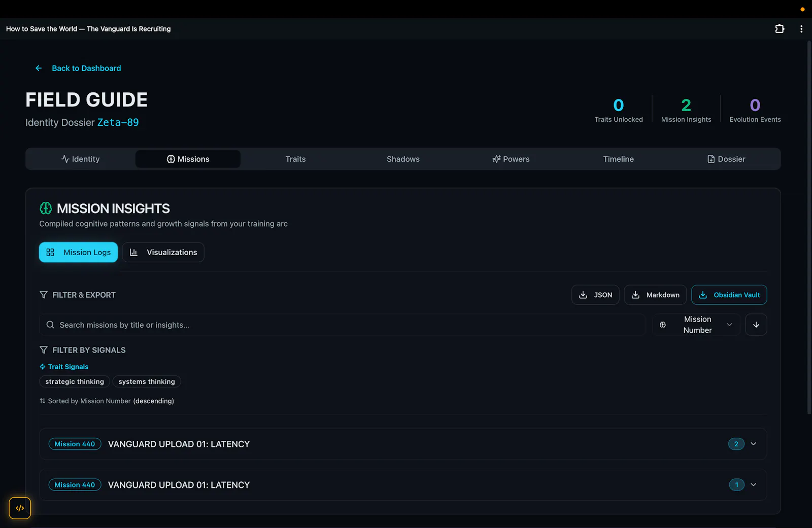Select the Visualizations view
The width and height of the screenshot is (812, 528).
click(x=163, y=252)
